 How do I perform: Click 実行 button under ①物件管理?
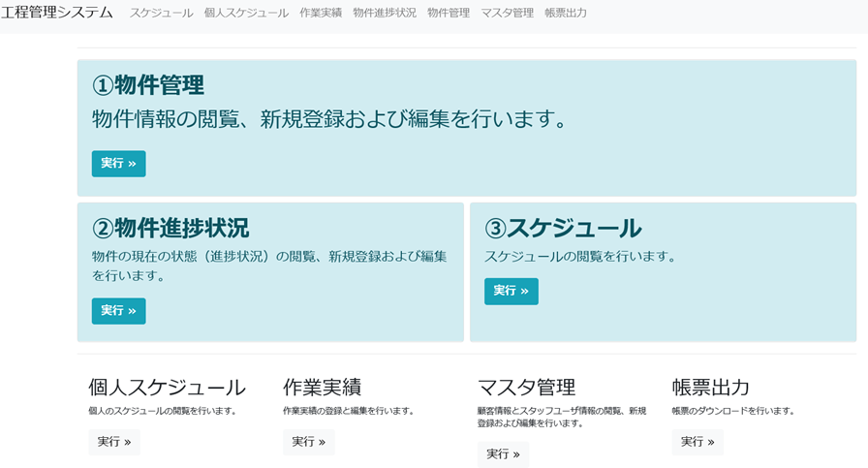pyautogui.click(x=118, y=164)
